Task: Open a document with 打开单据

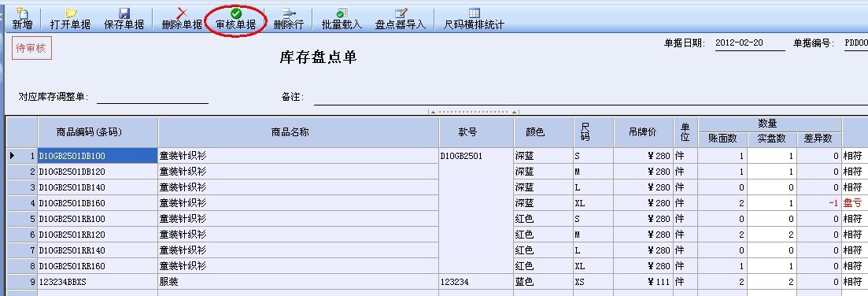Action: coord(70,18)
